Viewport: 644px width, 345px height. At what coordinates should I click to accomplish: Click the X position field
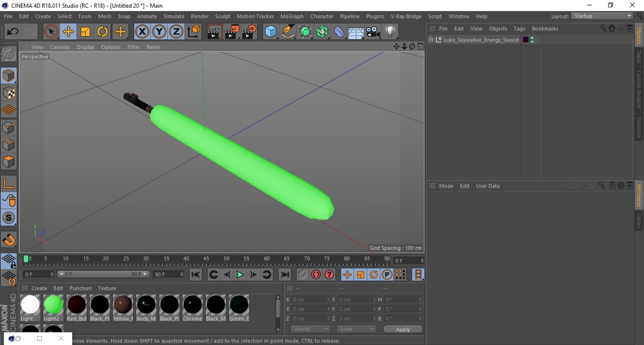click(x=310, y=300)
